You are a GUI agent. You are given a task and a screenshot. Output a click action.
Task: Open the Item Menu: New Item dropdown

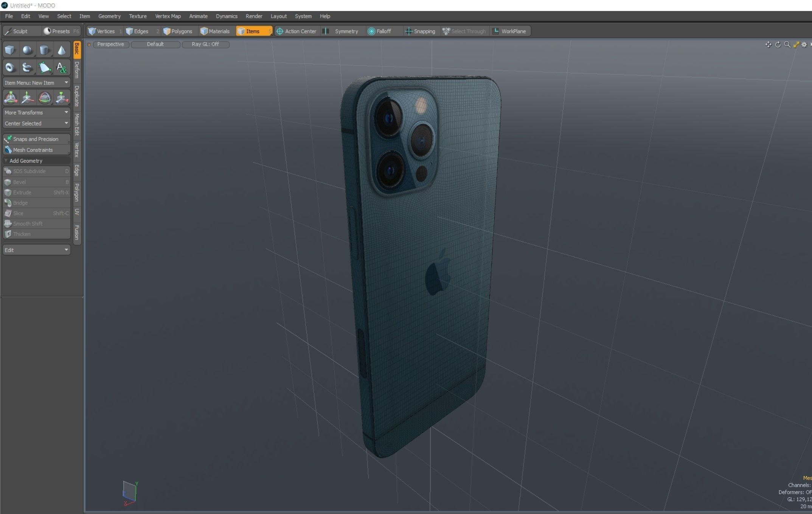(x=36, y=82)
